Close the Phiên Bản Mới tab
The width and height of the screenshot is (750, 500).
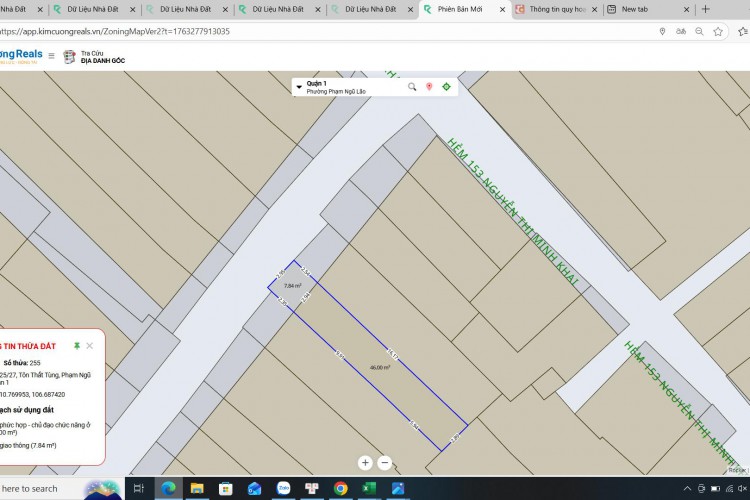pos(502,10)
